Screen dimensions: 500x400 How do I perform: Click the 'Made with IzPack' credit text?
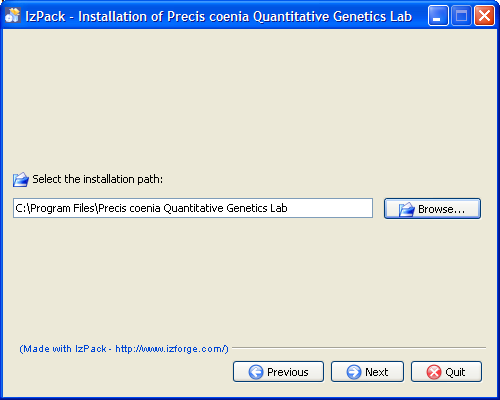click(63, 349)
